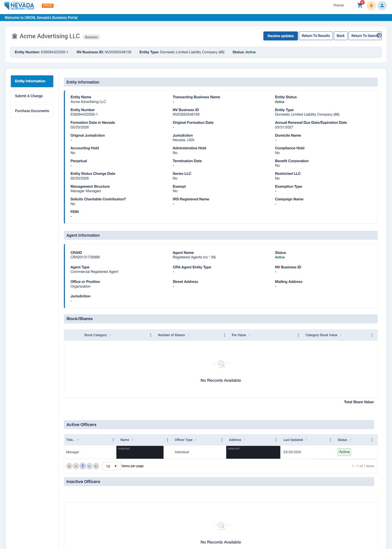Image resolution: width=392 pixels, height=549 pixels.
Task: Click the Business tag next to entity name
Action: point(91,37)
